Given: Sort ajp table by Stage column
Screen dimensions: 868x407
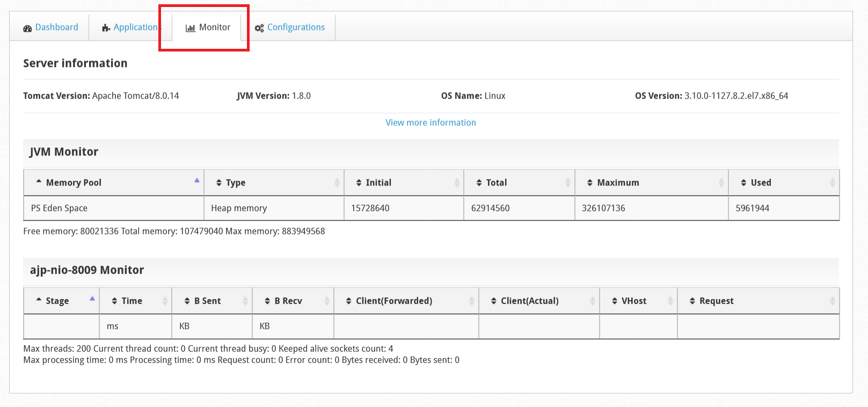Looking at the screenshot, I should [62, 301].
